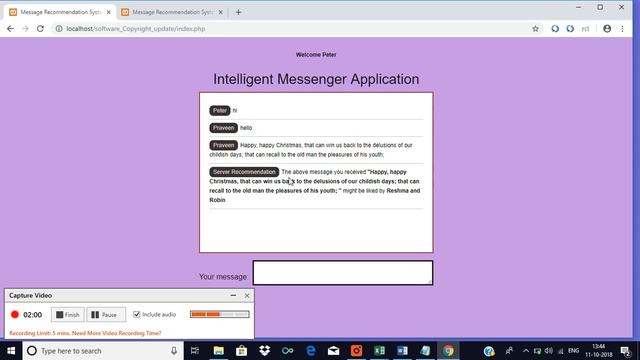Viewport: 640px width, 360px height.
Task: Close the first Message Recommendation tab
Action: 109,12
